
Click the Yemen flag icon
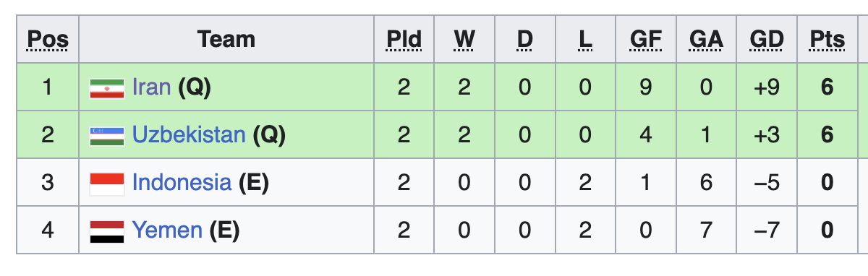[107, 230]
